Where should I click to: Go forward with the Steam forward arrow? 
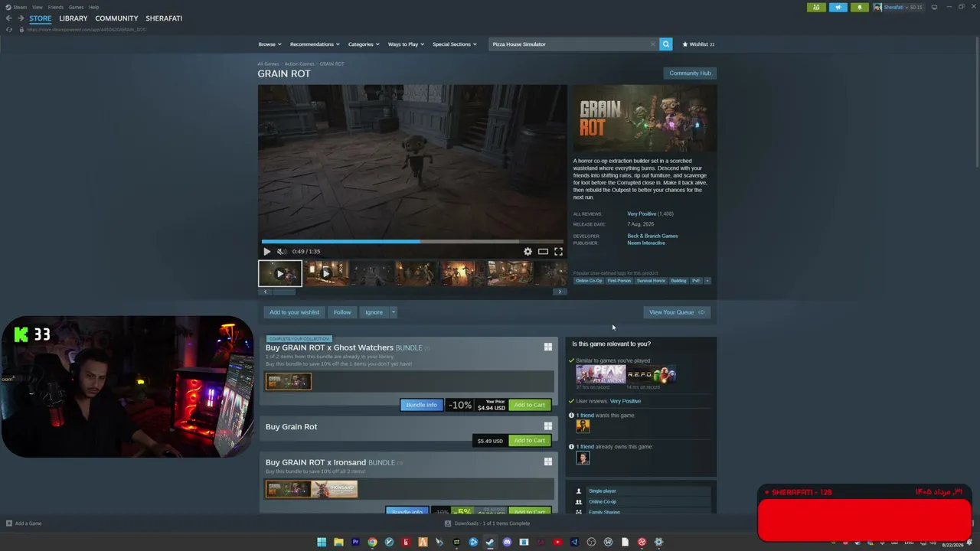[x=21, y=18]
